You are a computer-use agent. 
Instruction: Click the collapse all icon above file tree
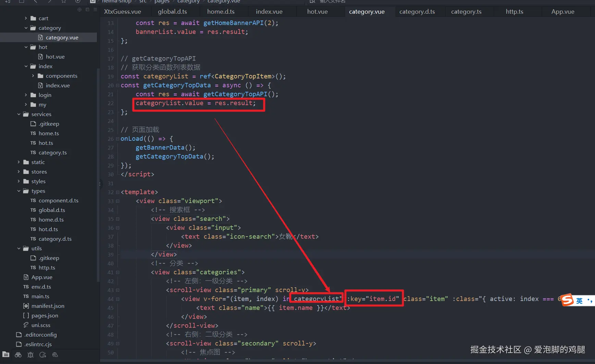[x=87, y=10]
